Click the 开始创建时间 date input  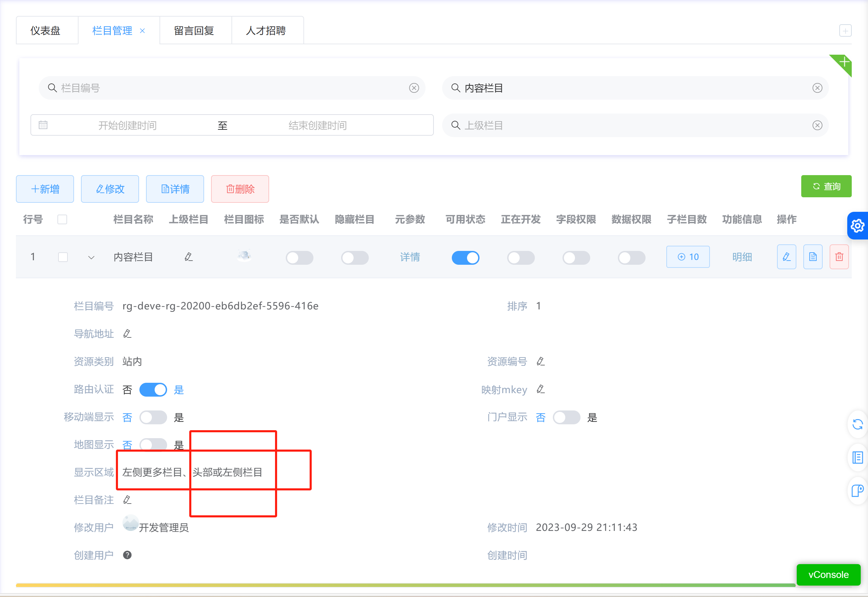[x=127, y=125]
